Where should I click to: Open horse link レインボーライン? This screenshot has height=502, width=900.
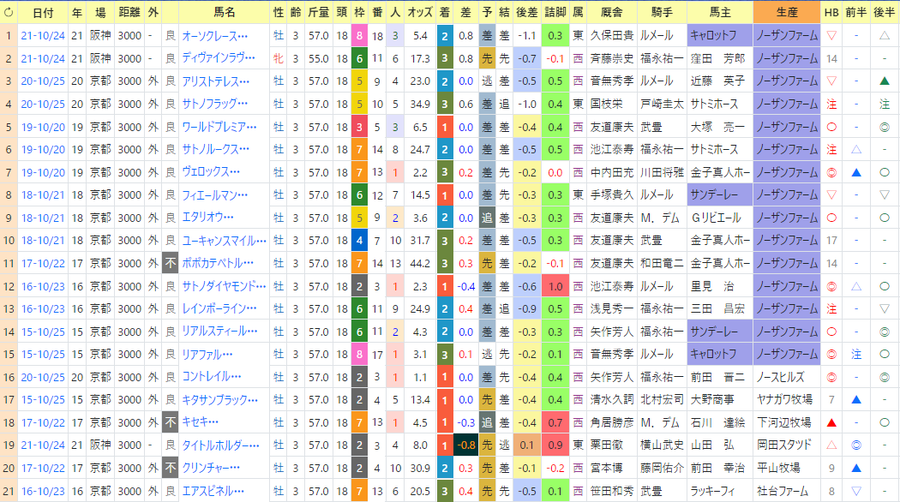219,309
